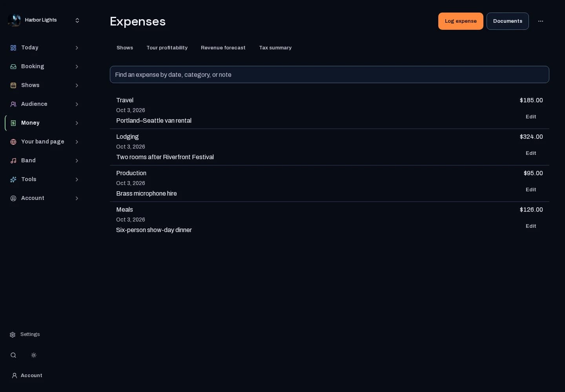Viewport: 565px width, 392px height.
Task: Switch to the Revenue forecast tab
Action: [223, 48]
